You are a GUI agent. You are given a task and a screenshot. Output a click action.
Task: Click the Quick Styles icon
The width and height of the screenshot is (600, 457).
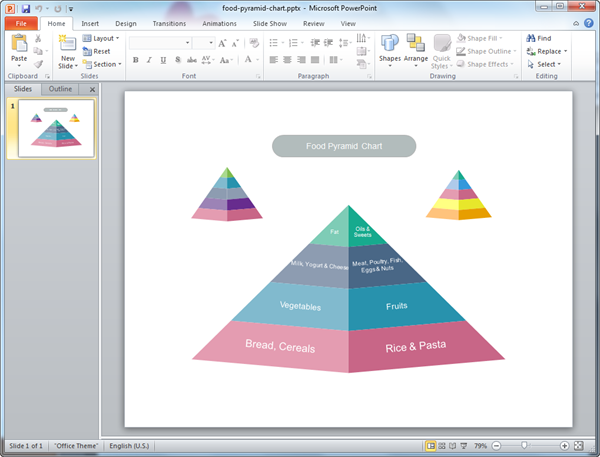(x=442, y=43)
